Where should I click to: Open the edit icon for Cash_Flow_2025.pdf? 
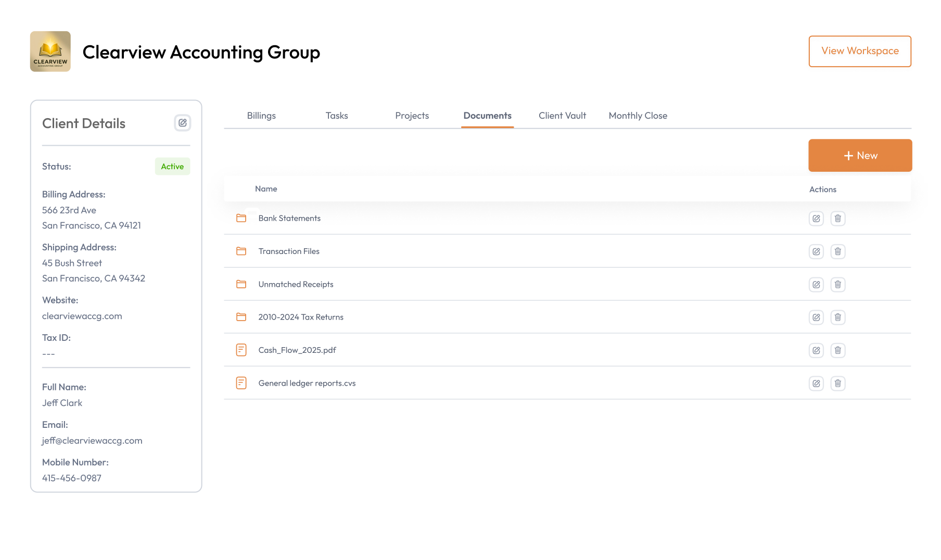pyautogui.click(x=816, y=350)
